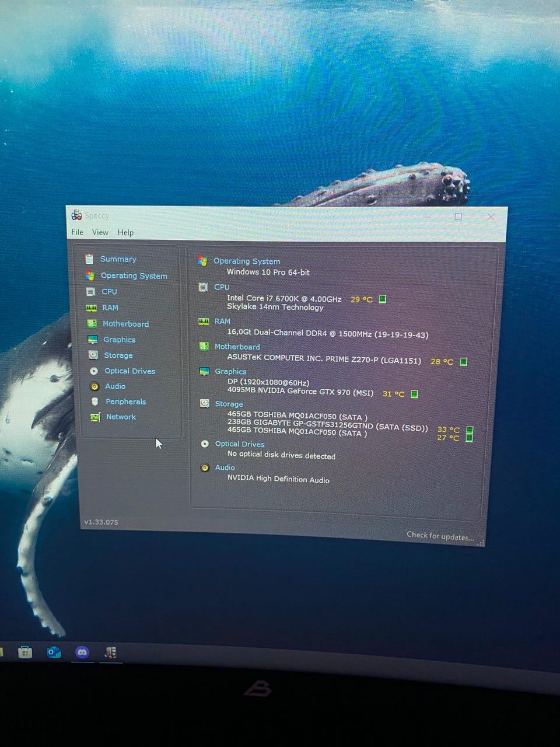This screenshot has width=560, height=747.
Task: Click Optical Drives heading link in summary
Action: pos(240,444)
